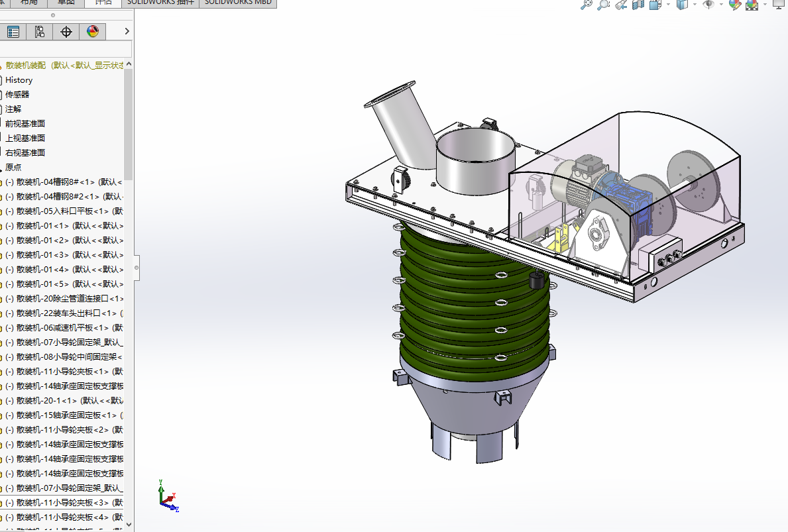
Task: Expand more manager tabs with the chevron
Action: [127, 31]
